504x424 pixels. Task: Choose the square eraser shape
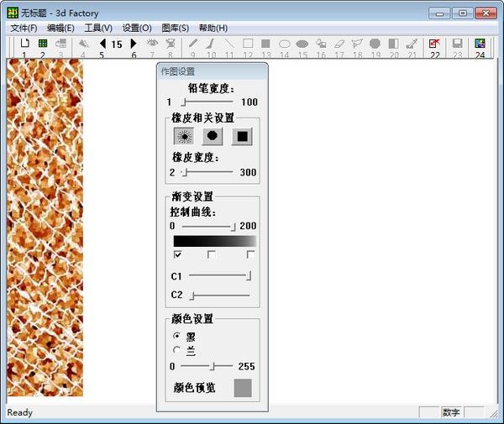[x=242, y=136]
